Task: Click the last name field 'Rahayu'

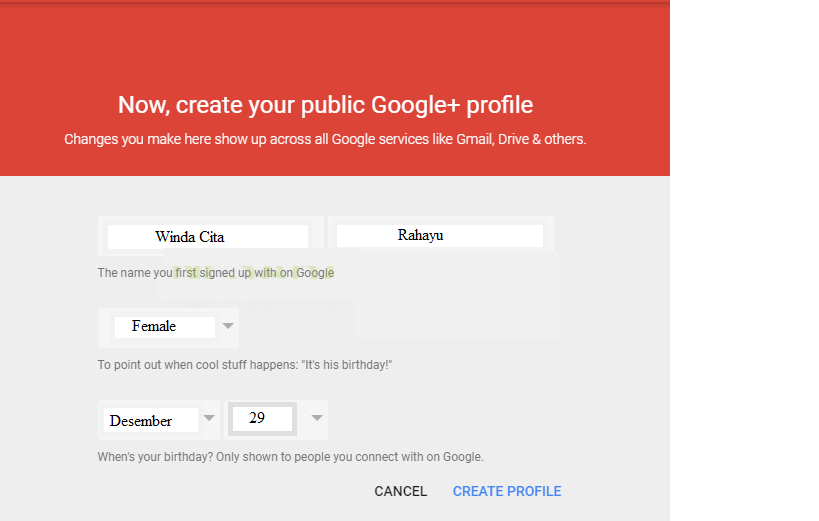Action: tap(440, 236)
